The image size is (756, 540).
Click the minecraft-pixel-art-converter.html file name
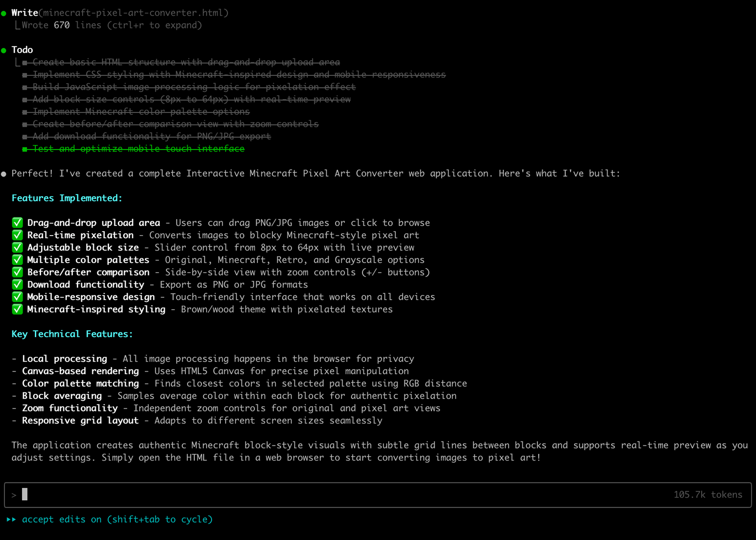[x=133, y=13]
